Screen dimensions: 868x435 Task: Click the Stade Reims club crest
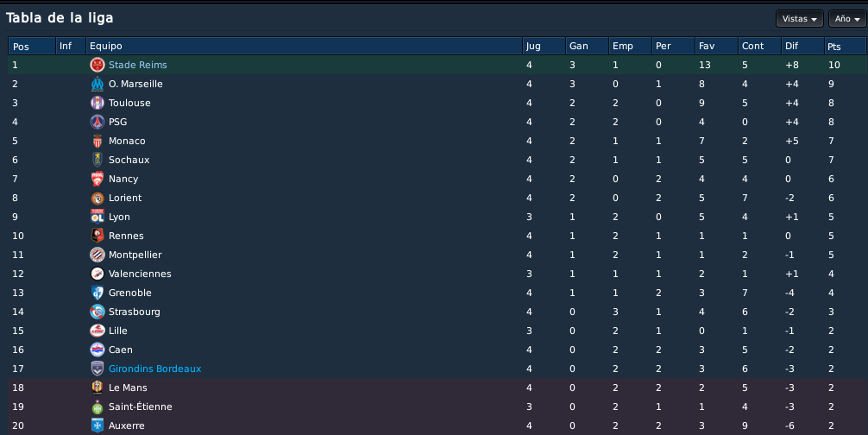(97, 65)
